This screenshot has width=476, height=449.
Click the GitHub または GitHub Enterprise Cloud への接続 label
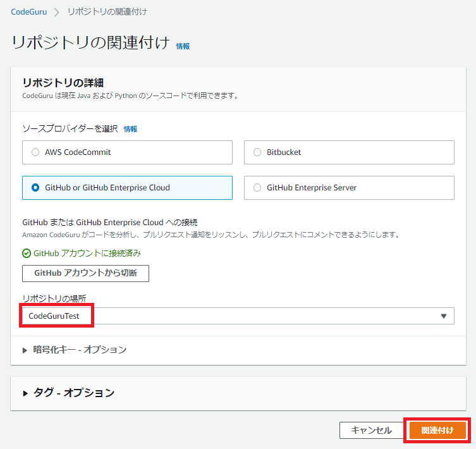(x=110, y=223)
